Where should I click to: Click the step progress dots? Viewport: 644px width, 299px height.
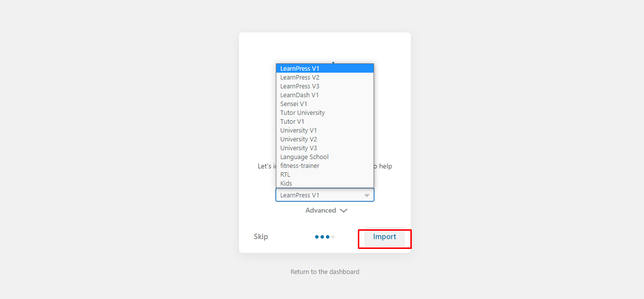point(325,237)
